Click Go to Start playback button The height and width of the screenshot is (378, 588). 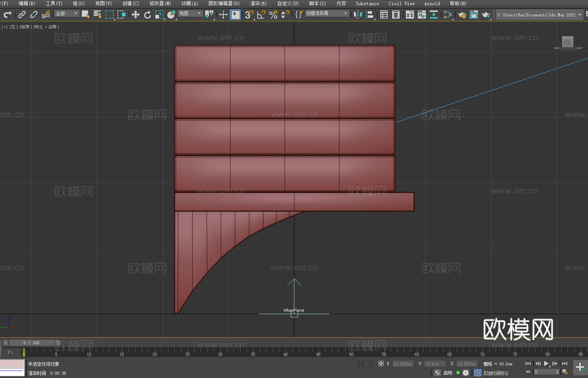[x=528, y=364]
